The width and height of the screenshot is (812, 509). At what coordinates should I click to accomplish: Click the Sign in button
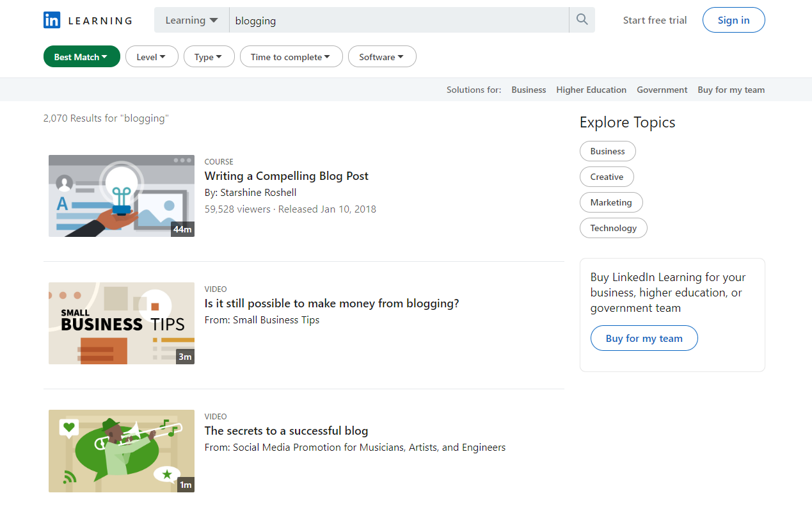click(733, 20)
